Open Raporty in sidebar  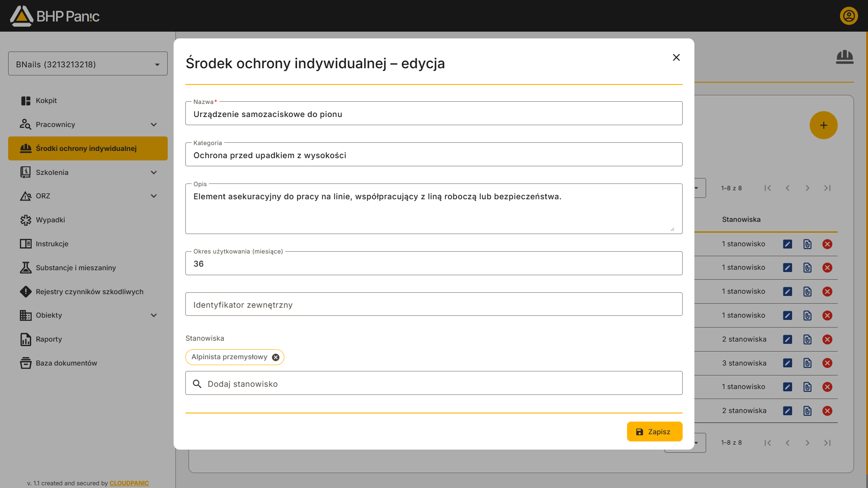[88, 339]
